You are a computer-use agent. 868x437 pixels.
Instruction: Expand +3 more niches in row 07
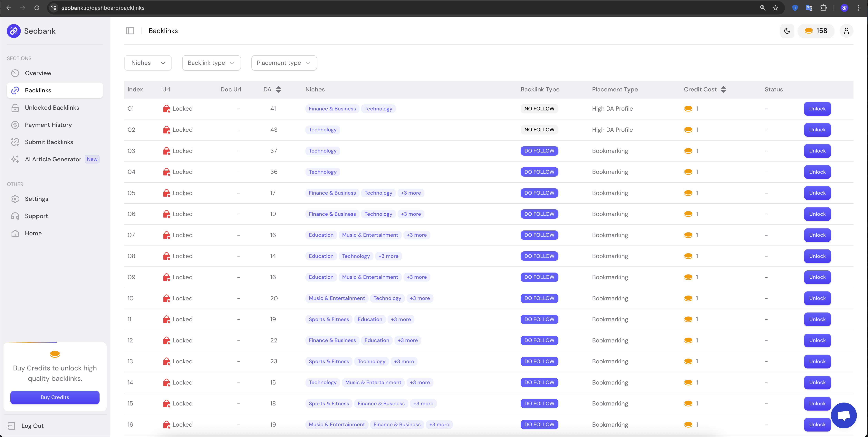417,235
